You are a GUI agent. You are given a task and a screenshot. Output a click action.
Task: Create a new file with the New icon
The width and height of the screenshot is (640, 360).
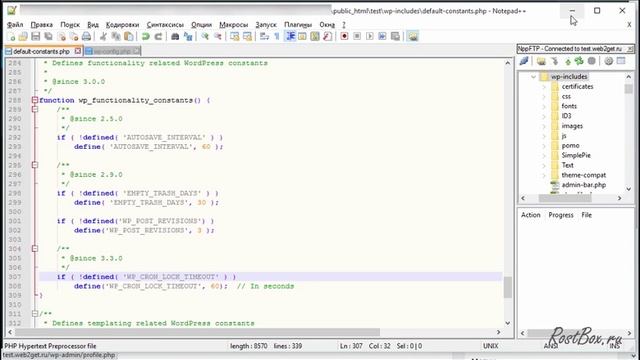(x=11, y=37)
